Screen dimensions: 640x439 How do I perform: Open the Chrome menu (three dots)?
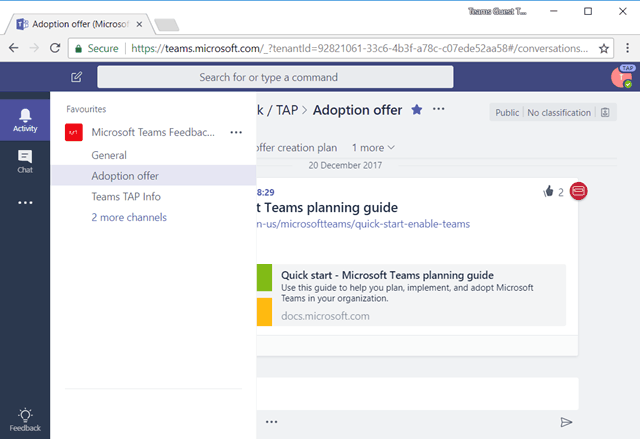click(x=627, y=48)
